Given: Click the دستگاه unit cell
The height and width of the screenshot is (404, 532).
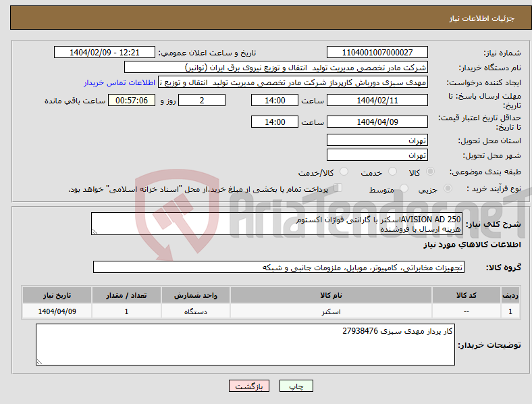Looking at the screenshot, I should [x=195, y=311].
